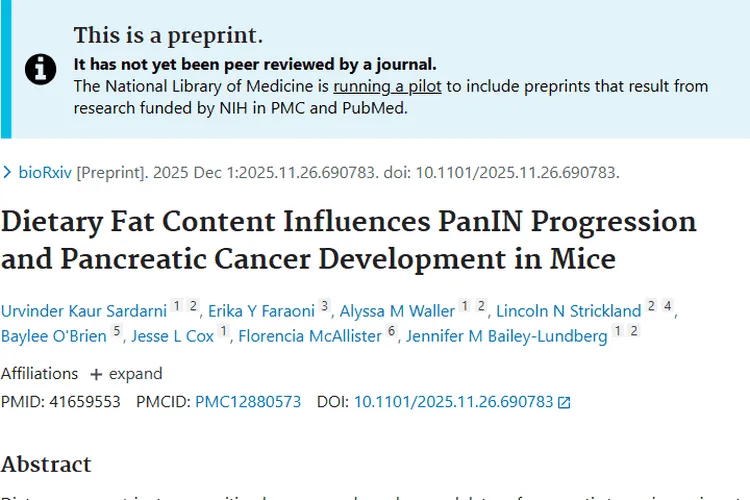Open the "running a pilot" link
Viewport: 750px width, 500px height.
pos(387,86)
